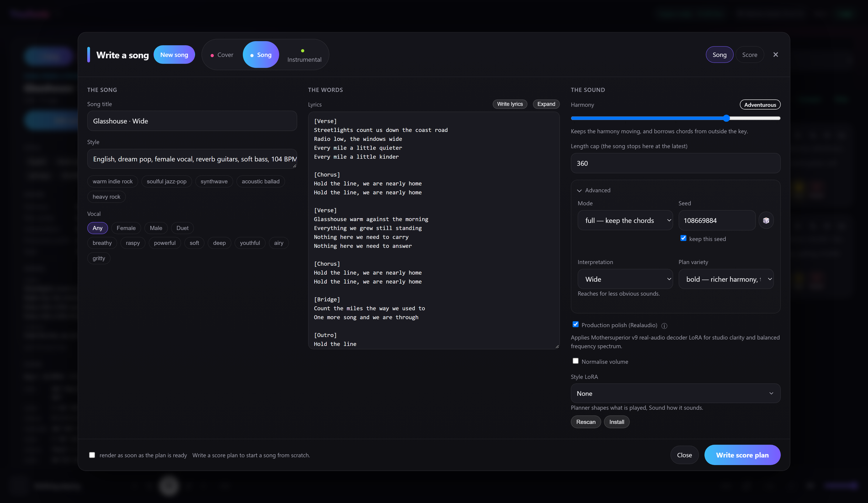Add the synthwave style chip

[214, 182]
